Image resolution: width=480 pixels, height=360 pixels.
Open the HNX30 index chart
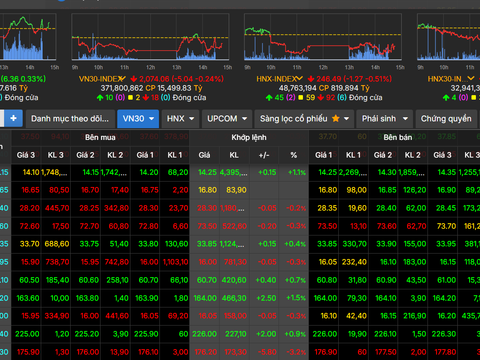click(x=448, y=37)
